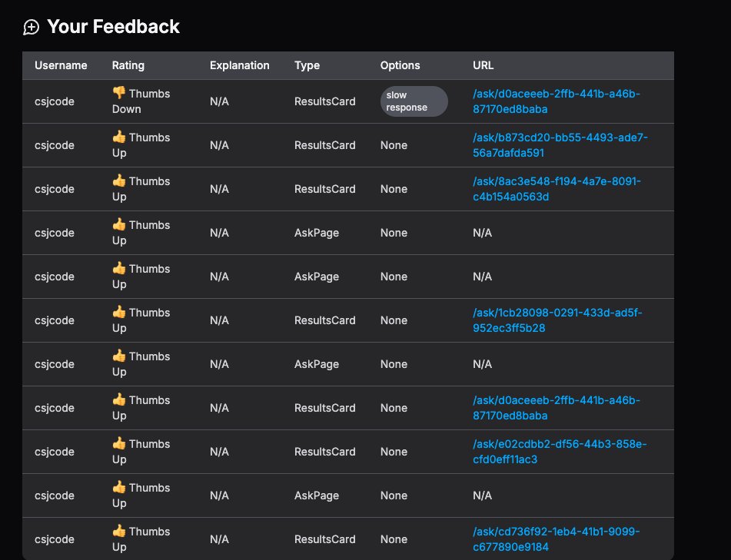Click csjcode in the Thumbs Down row
This screenshot has width=731, height=560.
pyautogui.click(x=54, y=101)
